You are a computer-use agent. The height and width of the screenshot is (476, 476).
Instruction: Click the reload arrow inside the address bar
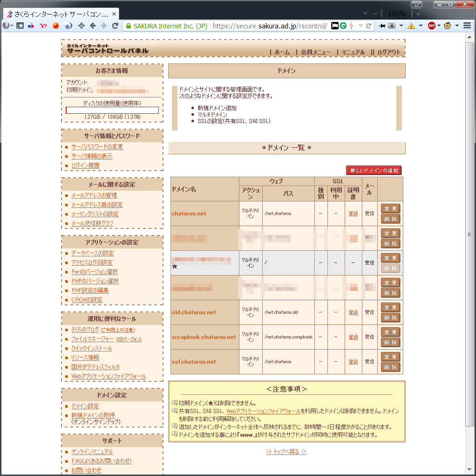tap(368, 26)
